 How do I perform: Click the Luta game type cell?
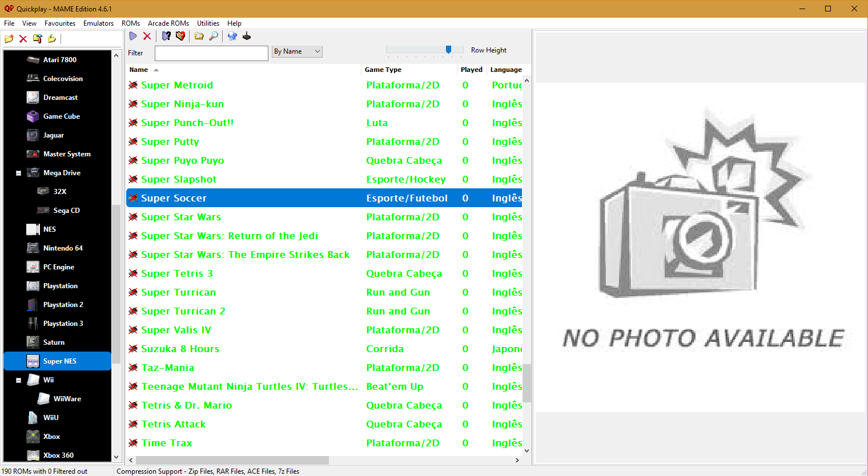377,123
